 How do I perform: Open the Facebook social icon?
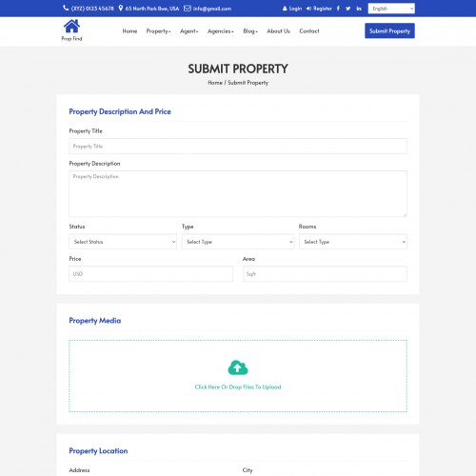point(338,9)
